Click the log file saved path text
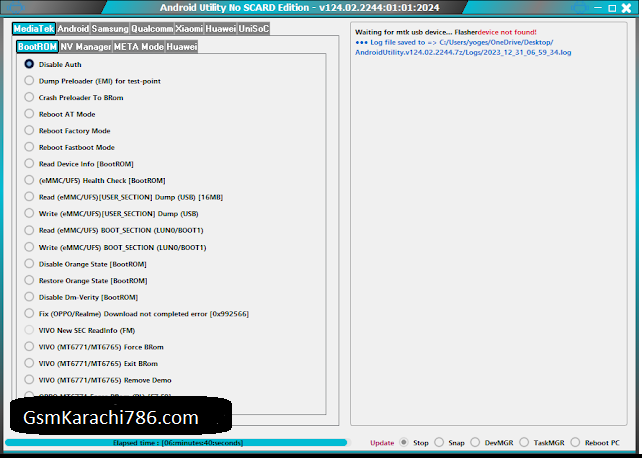This screenshot has height=458, width=642. point(463,47)
